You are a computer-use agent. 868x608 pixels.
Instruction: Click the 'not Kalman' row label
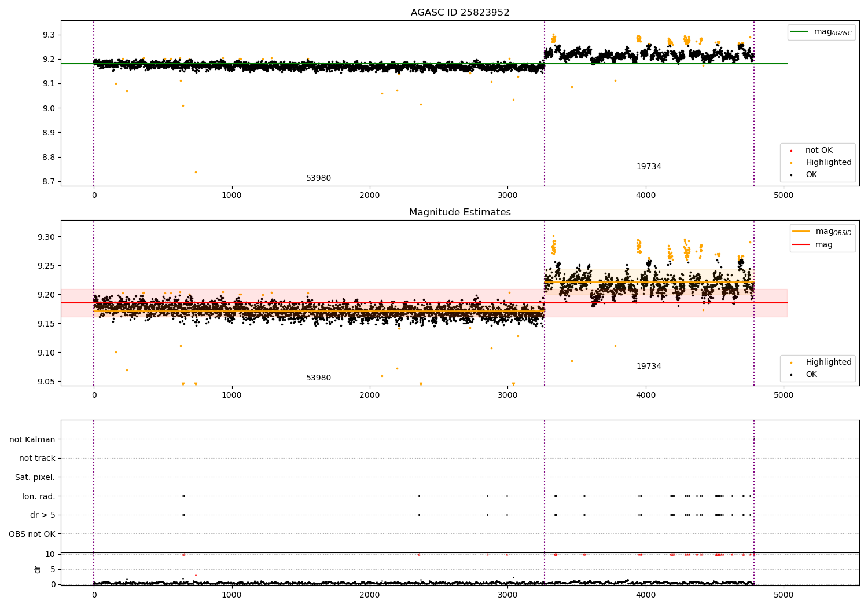32,439
